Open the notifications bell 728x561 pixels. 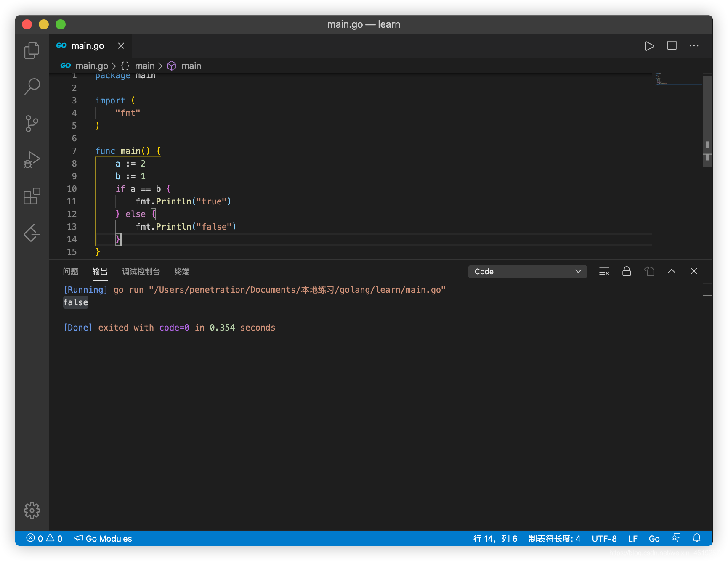coord(697,538)
